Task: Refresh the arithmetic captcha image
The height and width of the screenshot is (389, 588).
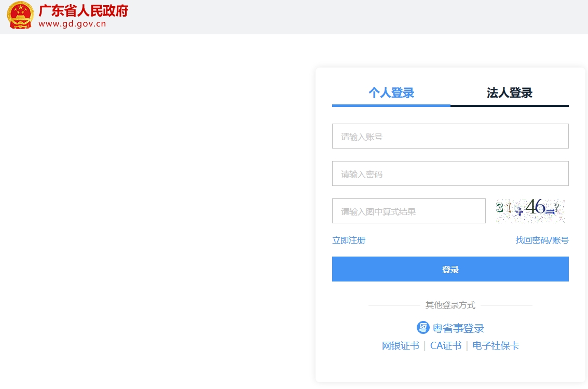Action: click(x=530, y=210)
